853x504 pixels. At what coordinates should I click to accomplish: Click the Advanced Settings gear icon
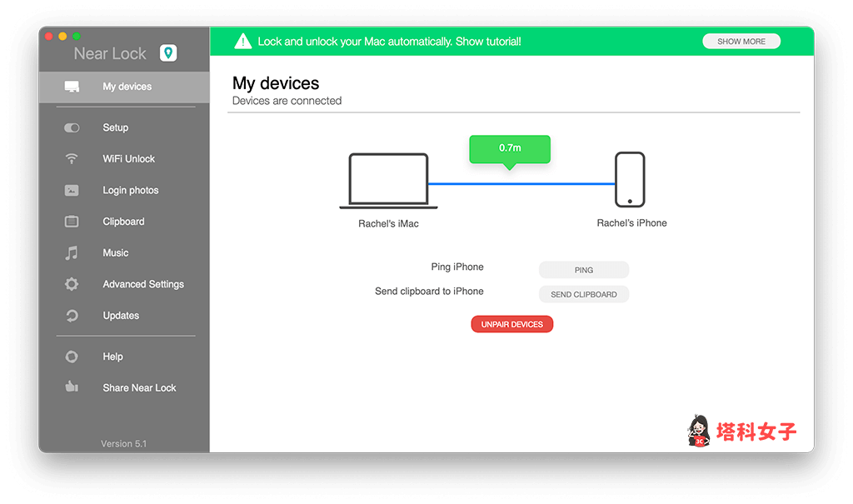pyautogui.click(x=72, y=284)
